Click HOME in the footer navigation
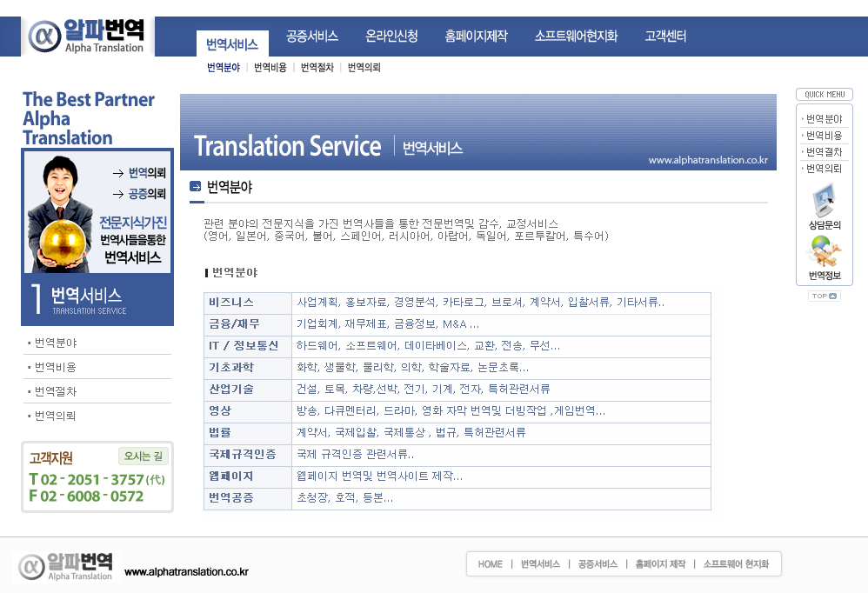868x593 pixels. pos(491,564)
